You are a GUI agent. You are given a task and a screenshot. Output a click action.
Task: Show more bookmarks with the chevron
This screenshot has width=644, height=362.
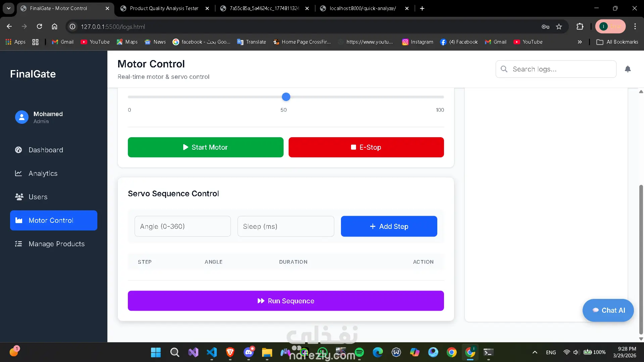pos(580,42)
